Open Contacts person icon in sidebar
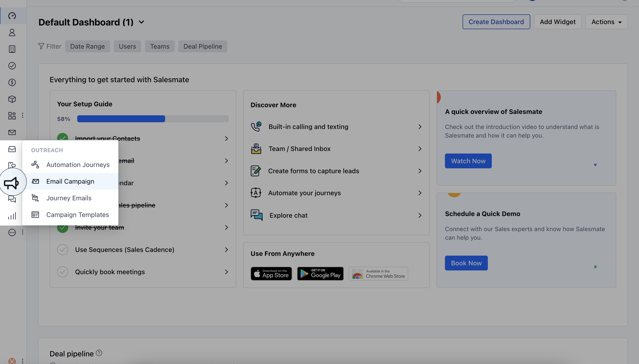 [12, 32]
